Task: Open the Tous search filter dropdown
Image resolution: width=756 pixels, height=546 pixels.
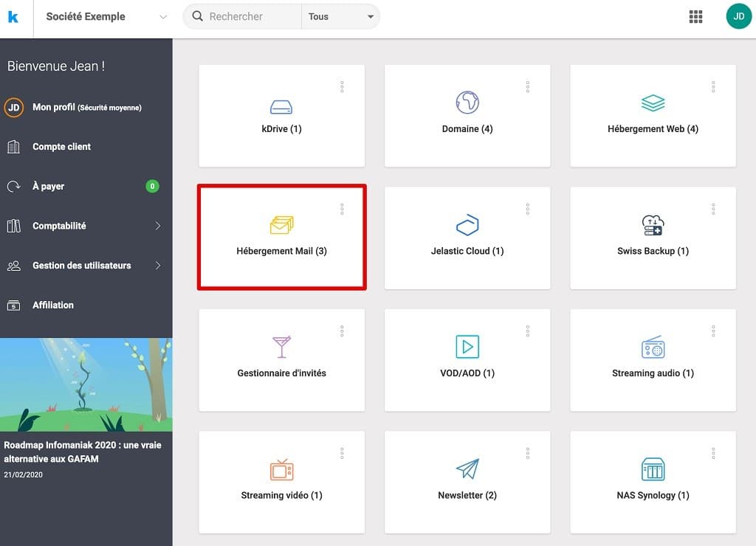Action: pos(340,17)
